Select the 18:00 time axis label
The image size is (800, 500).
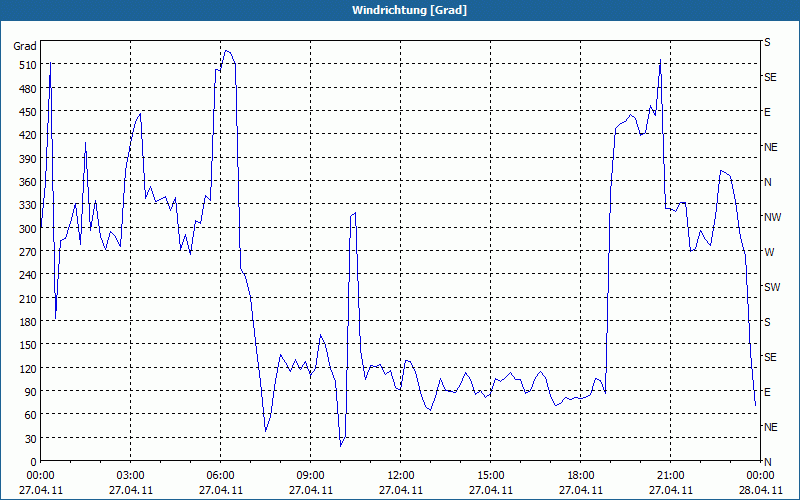[581, 476]
